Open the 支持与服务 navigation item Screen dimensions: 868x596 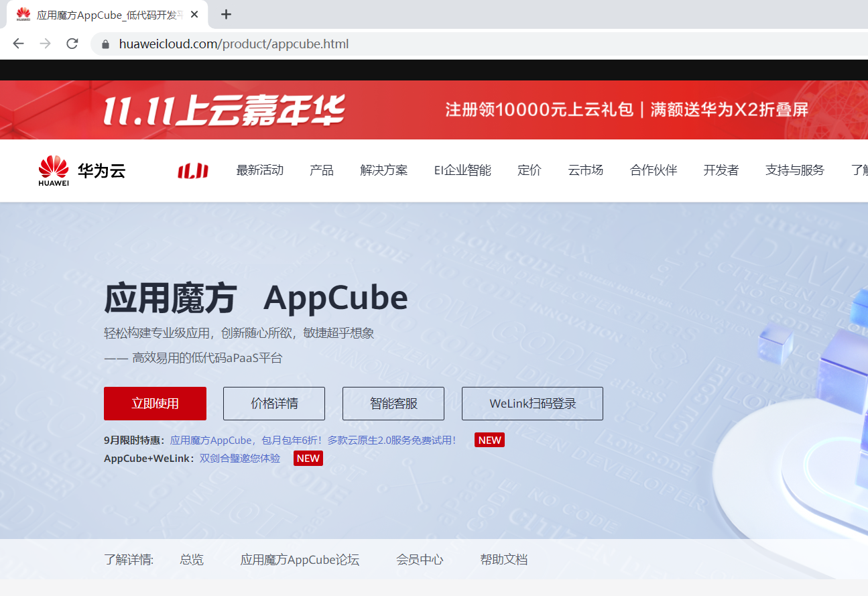tap(795, 170)
